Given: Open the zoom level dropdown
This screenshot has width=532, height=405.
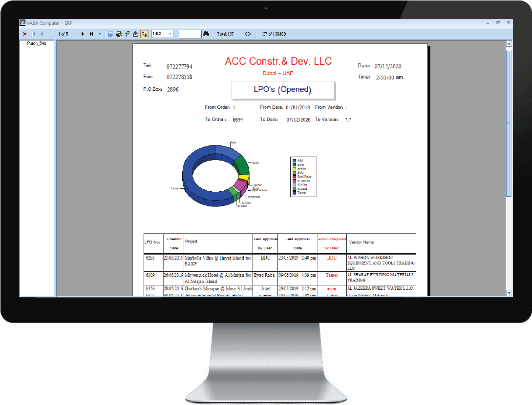Looking at the screenshot, I should point(170,34).
